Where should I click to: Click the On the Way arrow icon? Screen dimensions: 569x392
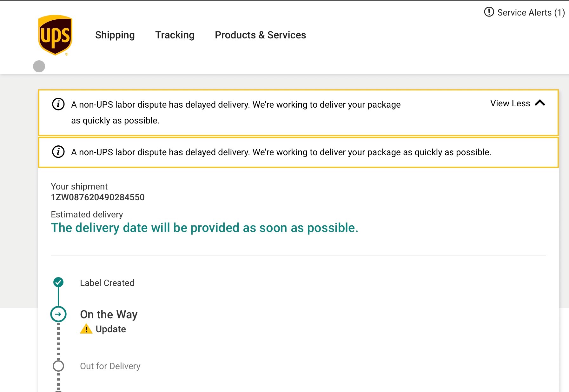[x=58, y=314]
